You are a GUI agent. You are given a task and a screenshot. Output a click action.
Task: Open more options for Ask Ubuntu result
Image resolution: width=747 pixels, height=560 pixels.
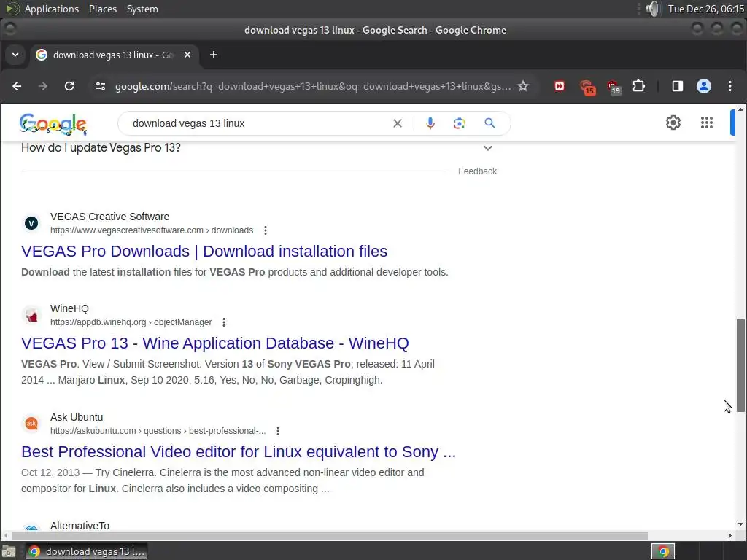coord(278,431)
